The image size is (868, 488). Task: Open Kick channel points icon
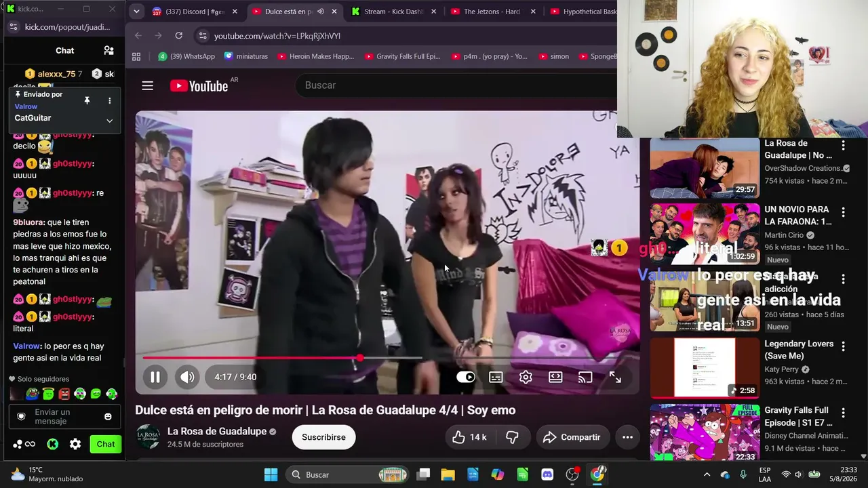pos(24,445)
